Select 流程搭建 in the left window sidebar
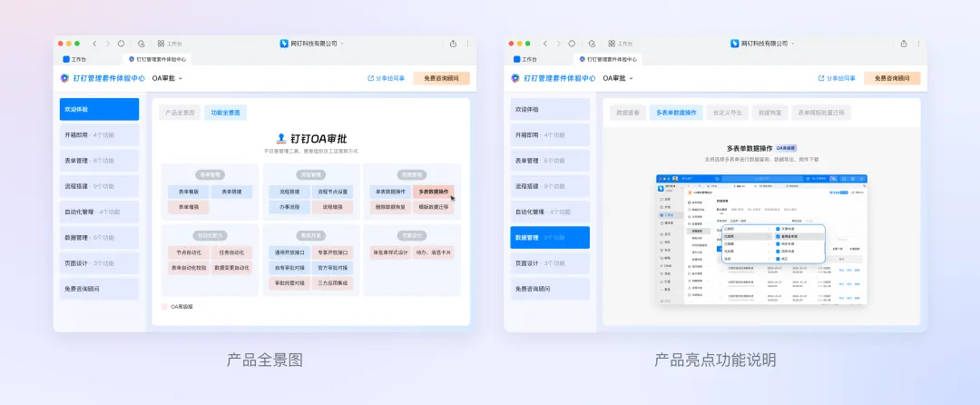 (100, 186)
